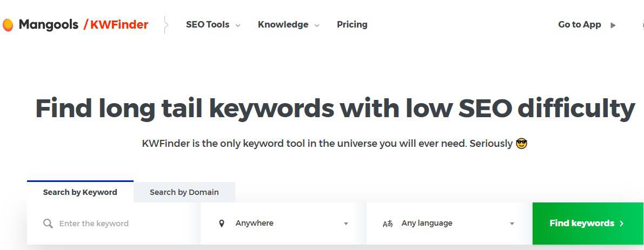Click the sunglasses emoji after Seriously
This screenshot has height=250, width=644.
click(x=521, y=144)
